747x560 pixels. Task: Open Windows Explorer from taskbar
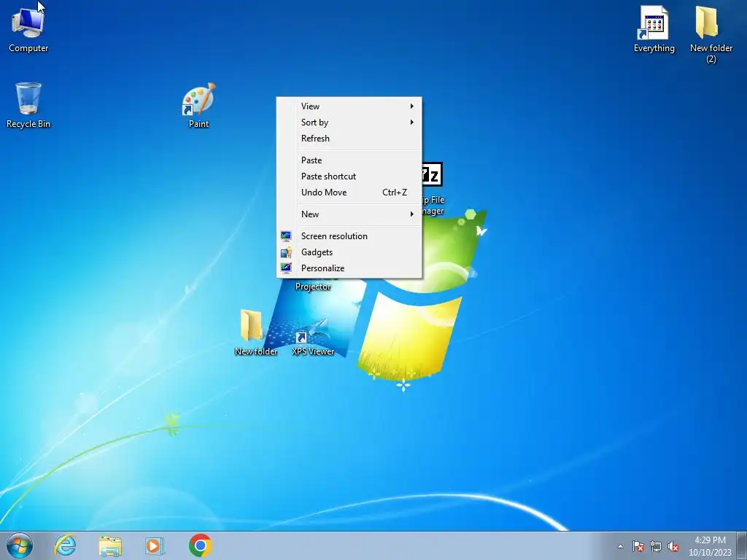(110, 545)
